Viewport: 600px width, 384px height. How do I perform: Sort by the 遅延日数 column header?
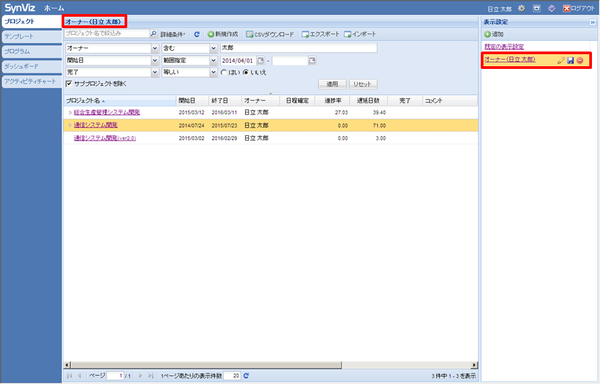pos(368,101)
